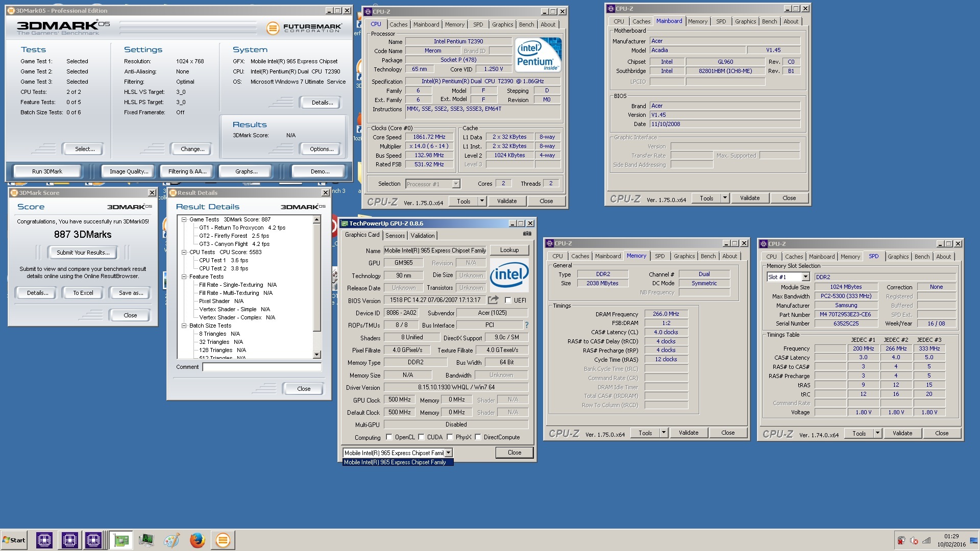Image resolution: width=980 pixels, height=551 pixels.
Task: Select highlighted Mobile Intel 965 dropdown list entry
Action: tap(398, 462)
